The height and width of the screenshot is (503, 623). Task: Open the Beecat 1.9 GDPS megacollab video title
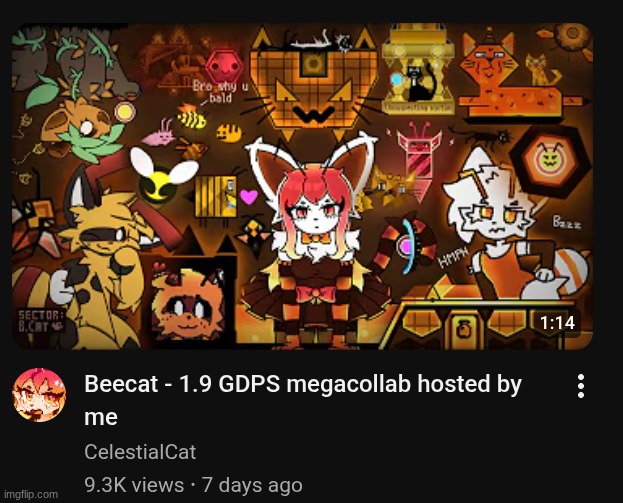tap(303, 400)
